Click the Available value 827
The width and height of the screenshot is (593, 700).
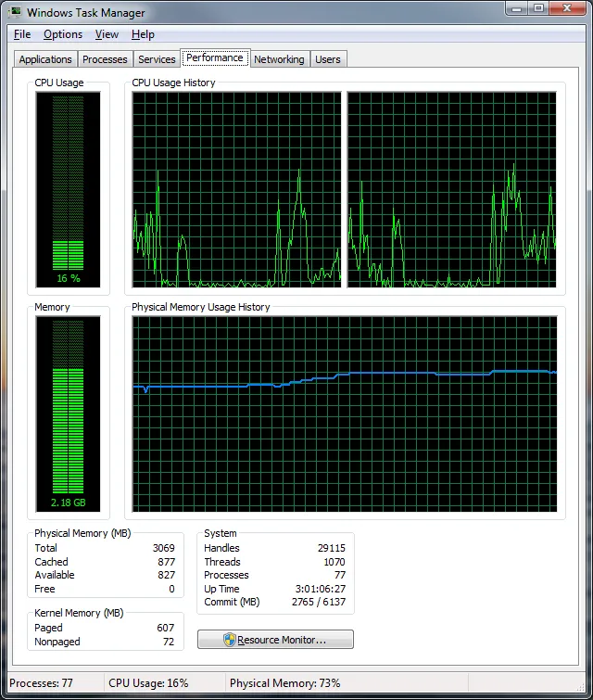point(167,575)
